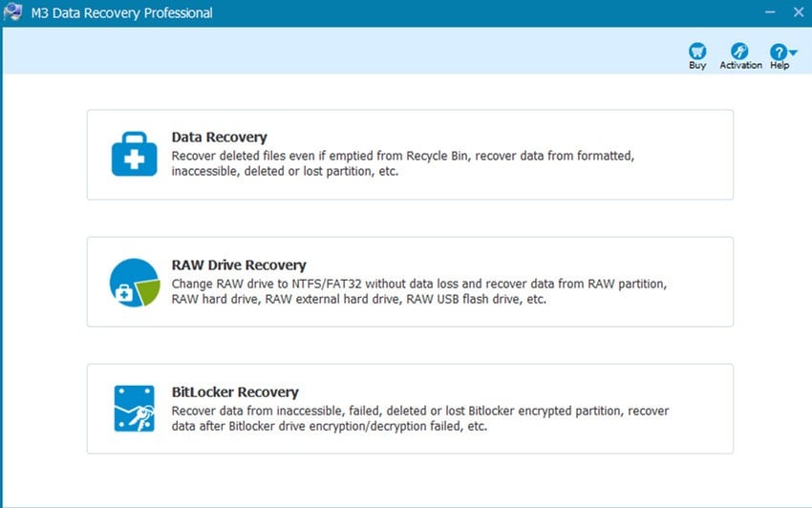Click the Data Recovery first-aid kit icon
The width and height of the screenshot is (812, 508).
[134, 154]
